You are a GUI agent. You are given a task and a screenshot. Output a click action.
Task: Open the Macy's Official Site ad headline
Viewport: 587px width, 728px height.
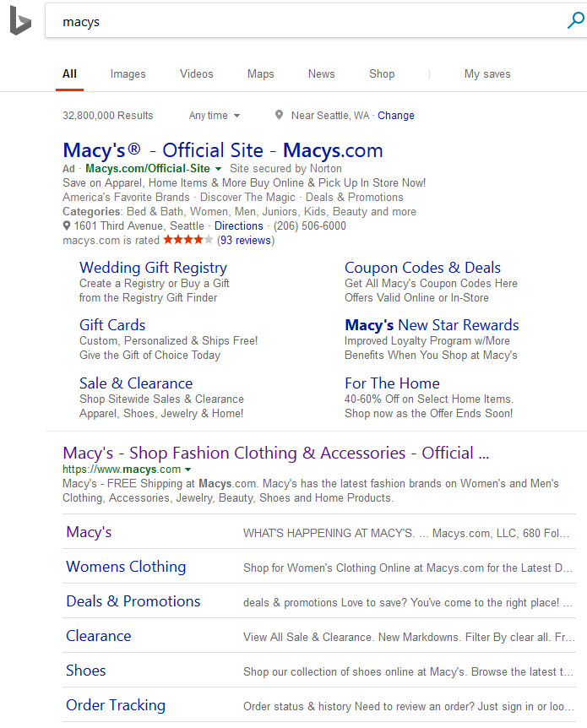(223, 151)
